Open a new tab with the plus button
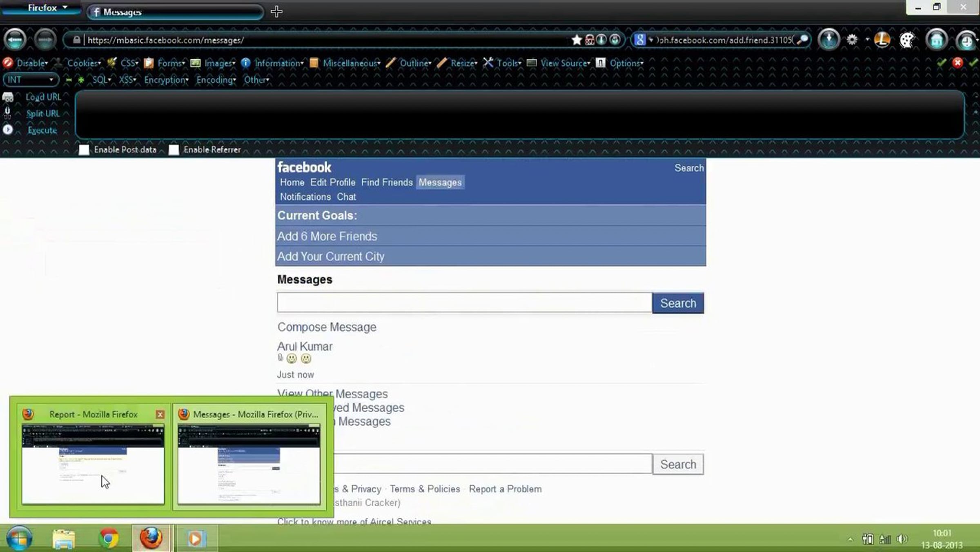The image size is (980, 552). (276, 11)
